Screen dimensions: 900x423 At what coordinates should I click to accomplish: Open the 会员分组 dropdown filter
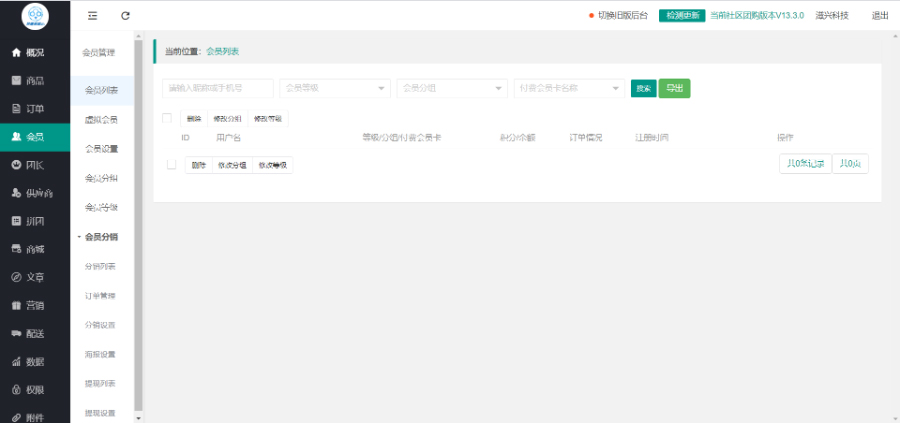(451, 88)
